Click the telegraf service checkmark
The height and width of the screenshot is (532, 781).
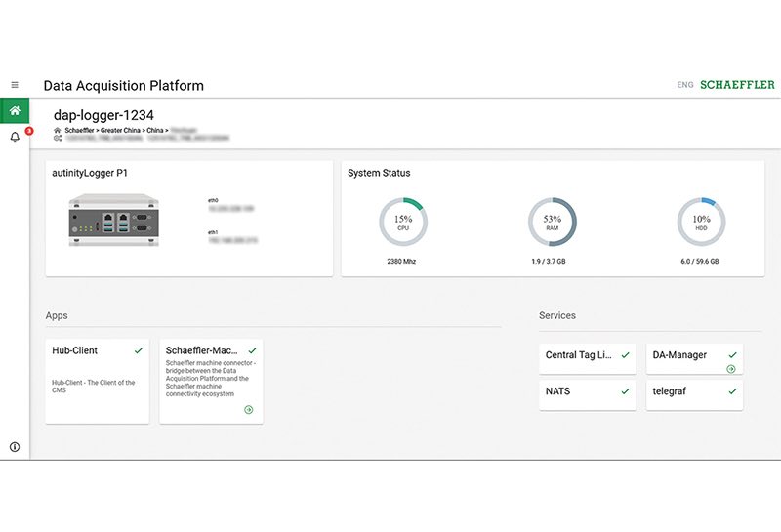[732, 391]
